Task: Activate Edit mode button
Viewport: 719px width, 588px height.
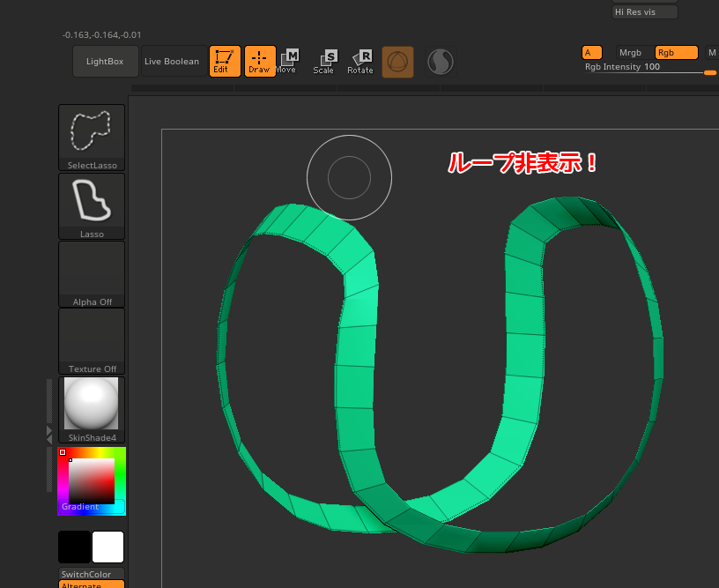Action: point(225,61)
